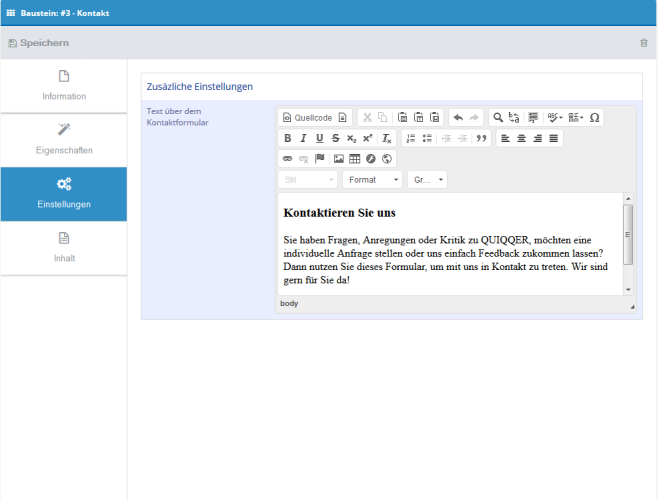The width and height of the screenshot is (667, 500).
Task: Click the find magnifier icon
Action: pyautogui.click(x=497, y=117)
